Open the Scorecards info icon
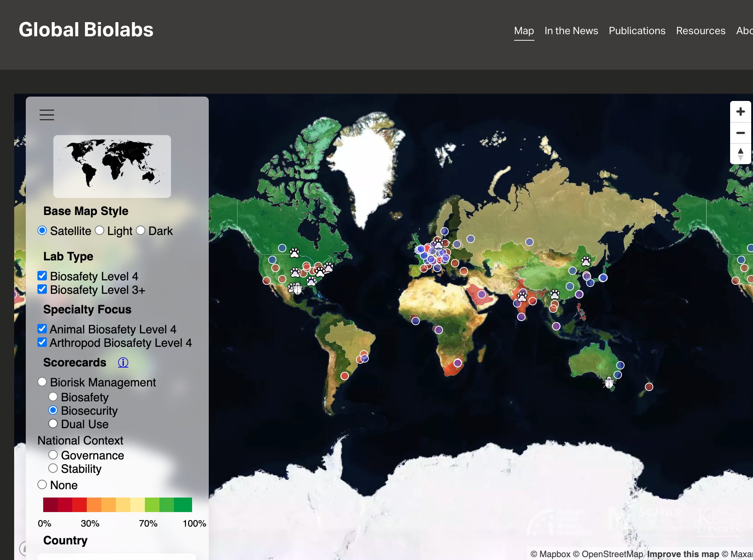Viewport: 753px width, 560px height. coord(123,362)
